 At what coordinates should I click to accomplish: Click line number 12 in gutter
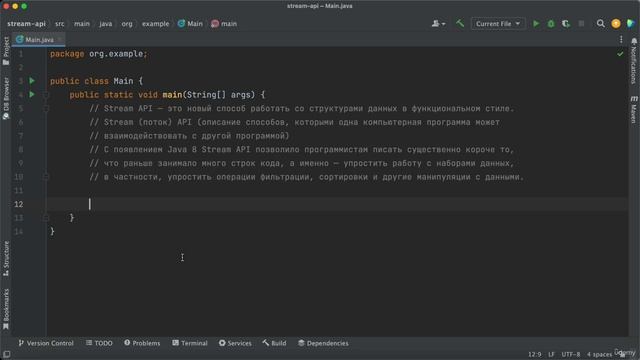[18, 204]
